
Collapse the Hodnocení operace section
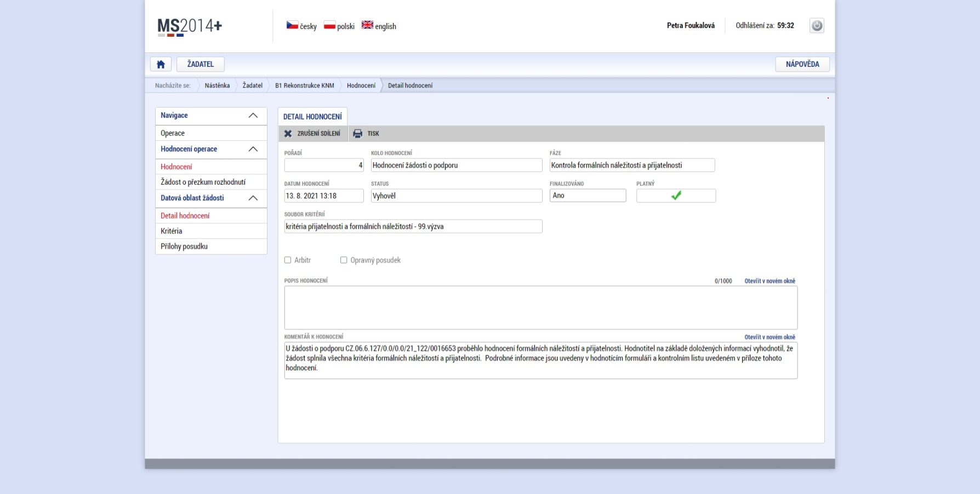tap(253, 149)
